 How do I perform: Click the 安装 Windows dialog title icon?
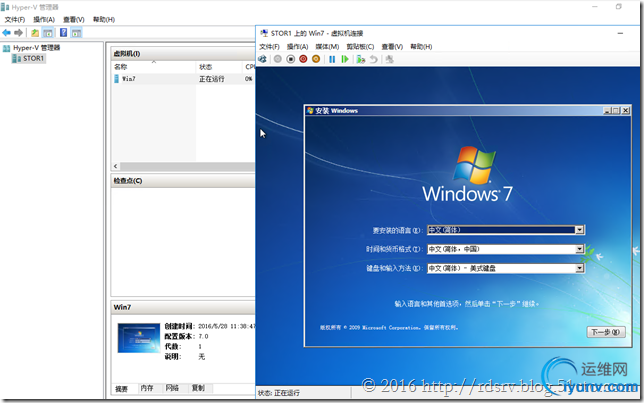310,111
